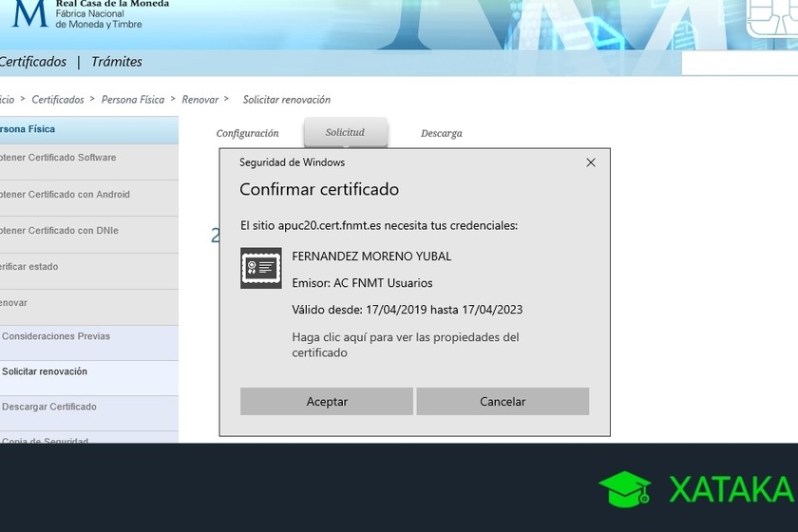Open Obtener Certificado Software in the sidebar

[59, 158]
